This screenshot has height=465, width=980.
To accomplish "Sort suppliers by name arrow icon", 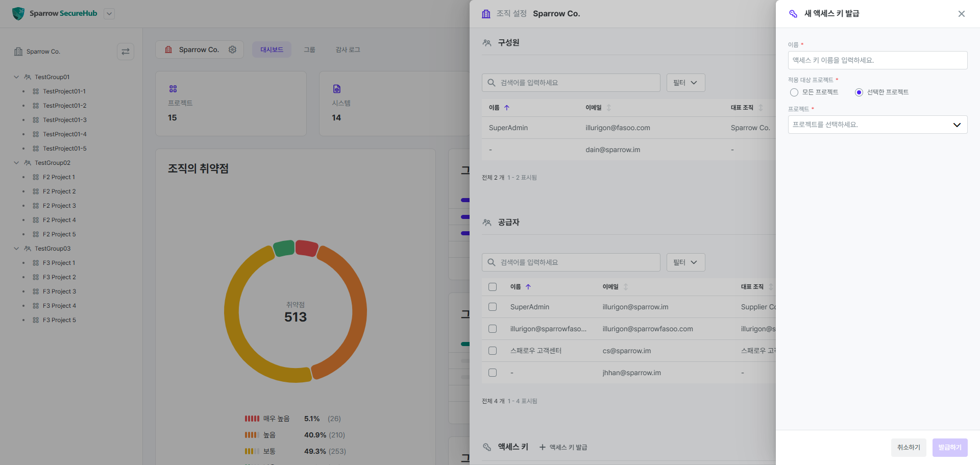I will point(528,287).
